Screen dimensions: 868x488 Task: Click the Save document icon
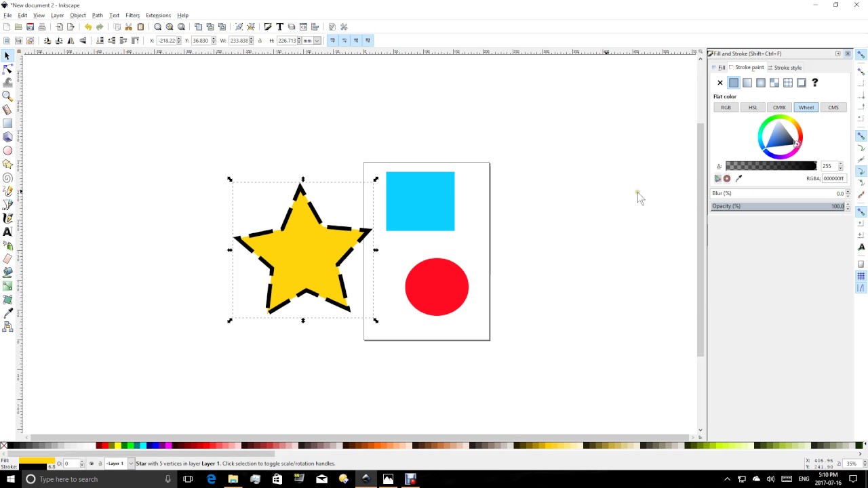point(30,27)
